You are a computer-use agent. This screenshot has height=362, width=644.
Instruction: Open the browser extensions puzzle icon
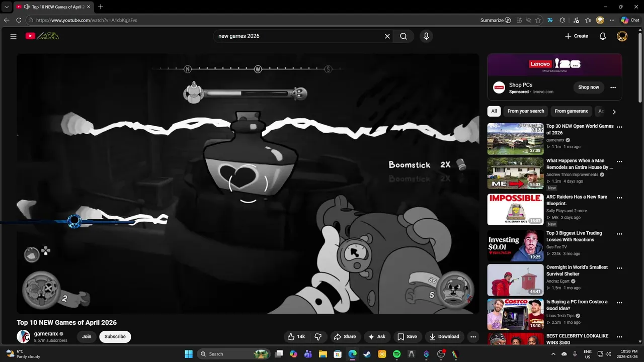[x=562, y=20]
